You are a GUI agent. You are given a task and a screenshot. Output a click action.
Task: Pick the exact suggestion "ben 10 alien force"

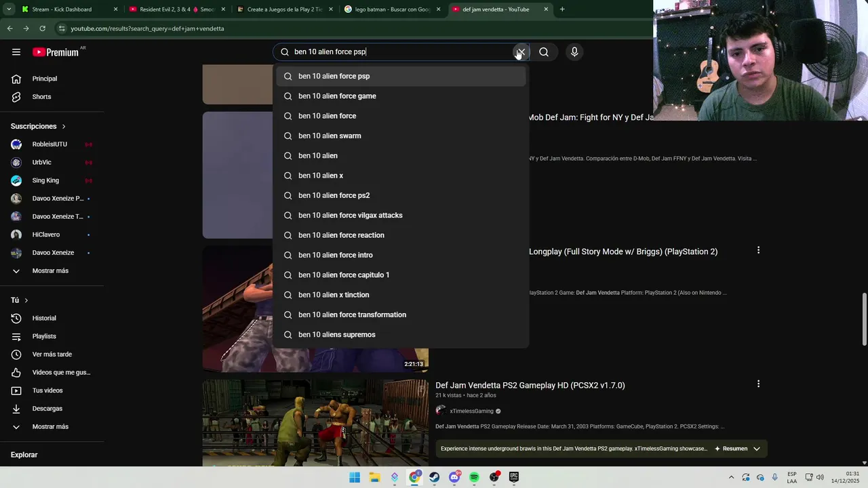pos(401,116)
